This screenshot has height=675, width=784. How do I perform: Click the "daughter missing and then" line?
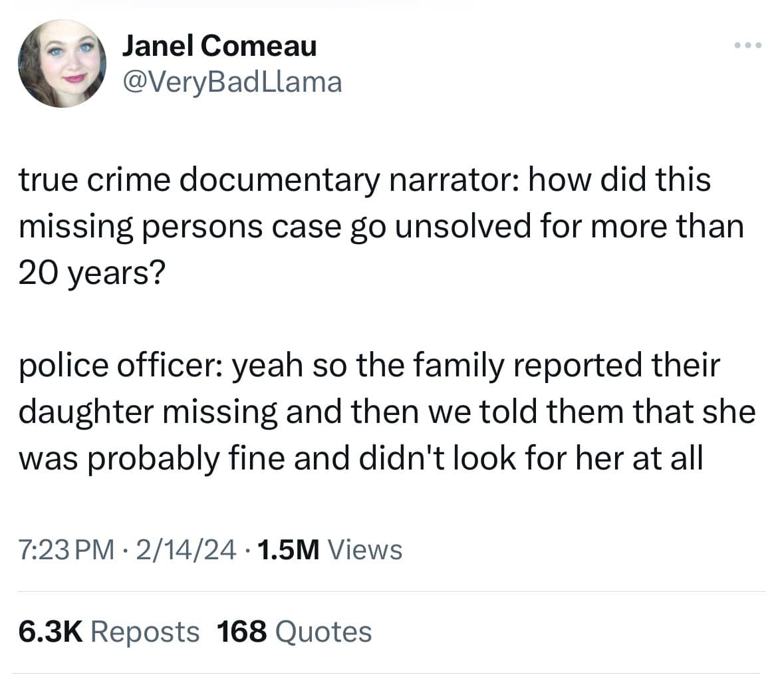coord(386,412)
